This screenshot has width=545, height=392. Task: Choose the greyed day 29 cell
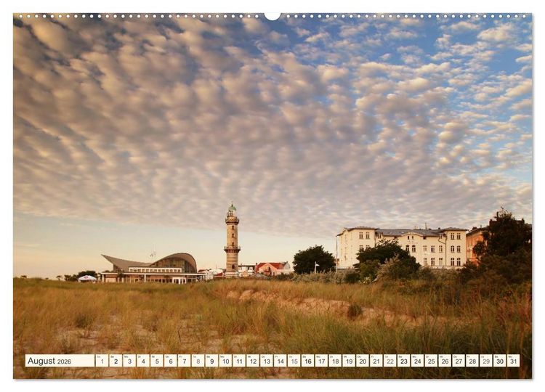(x=486, y=360)
